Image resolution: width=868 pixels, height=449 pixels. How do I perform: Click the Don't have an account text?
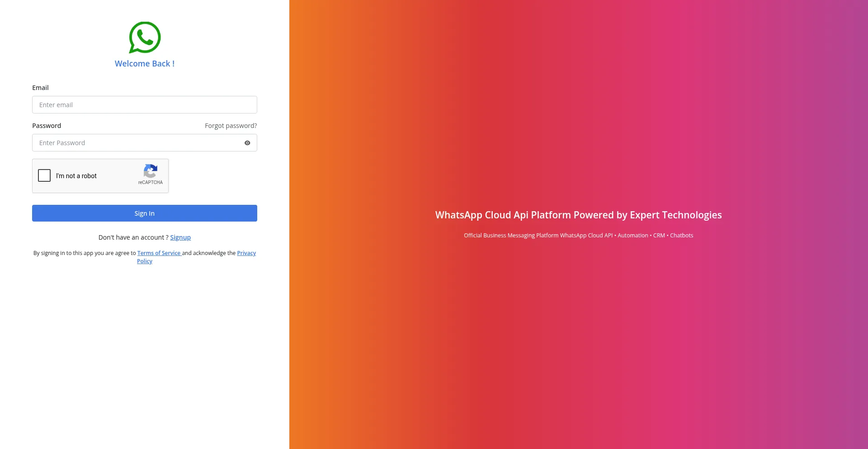(133, 237)
